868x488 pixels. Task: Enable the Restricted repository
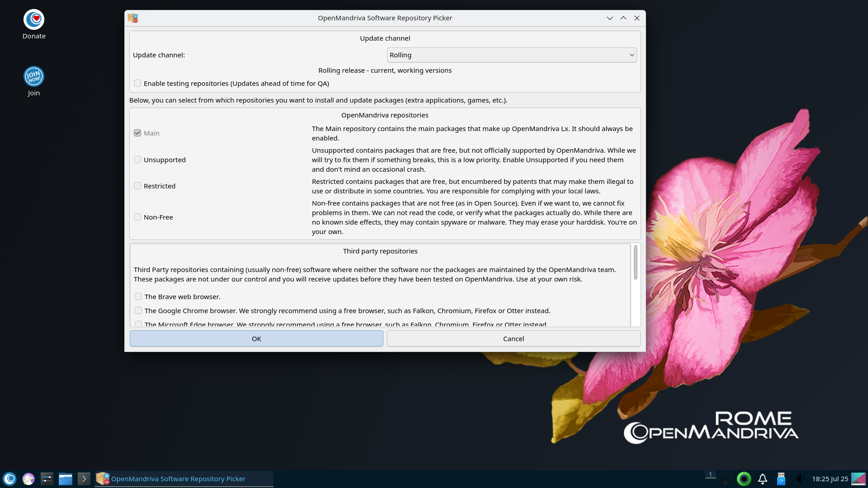[x=137, y=186]
